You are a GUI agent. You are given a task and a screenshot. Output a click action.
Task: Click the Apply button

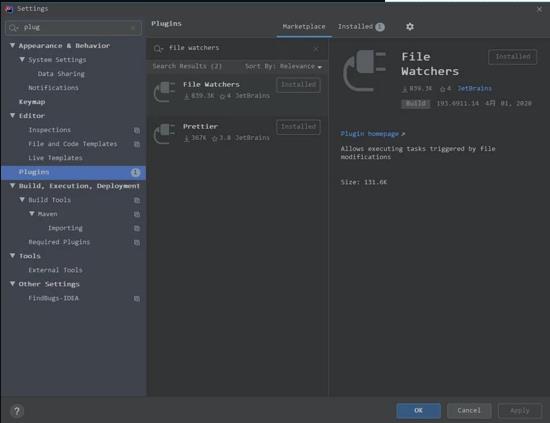(520, 411)
